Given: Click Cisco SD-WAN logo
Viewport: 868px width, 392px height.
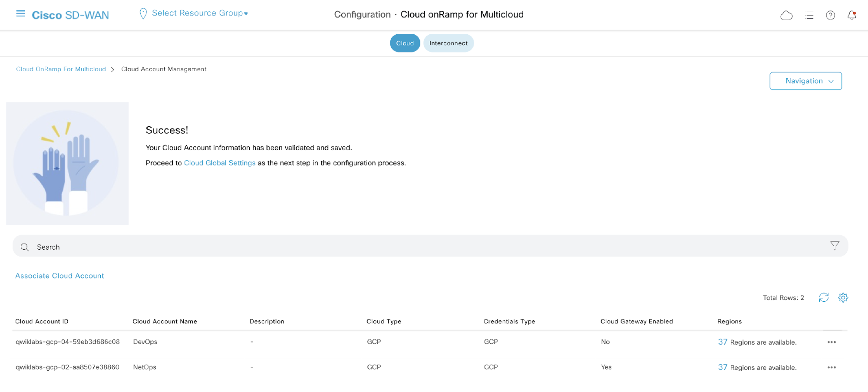Looking at the screenshot, I should (70, 15).
